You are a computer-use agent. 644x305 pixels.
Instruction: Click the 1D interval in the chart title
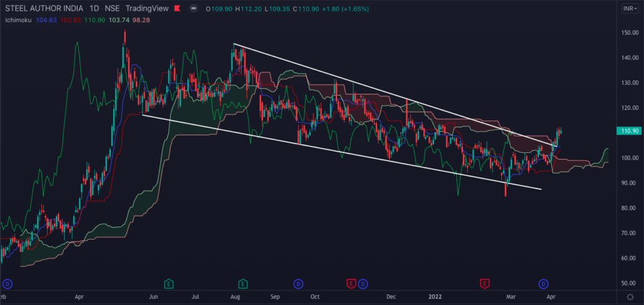tap(94, 9)
